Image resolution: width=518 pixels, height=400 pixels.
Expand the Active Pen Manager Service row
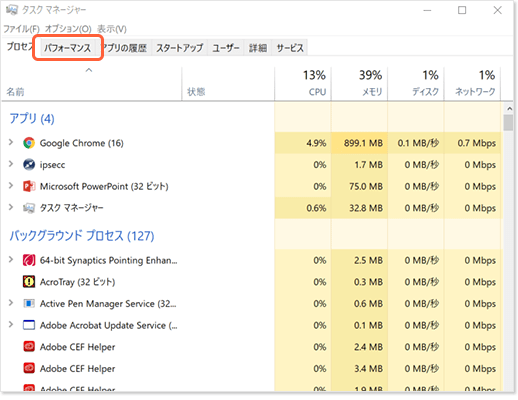pos(11,303)
